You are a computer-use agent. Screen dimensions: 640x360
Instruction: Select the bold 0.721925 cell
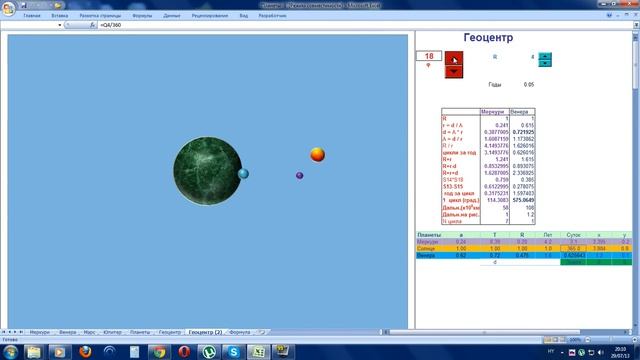coord(522,132)
